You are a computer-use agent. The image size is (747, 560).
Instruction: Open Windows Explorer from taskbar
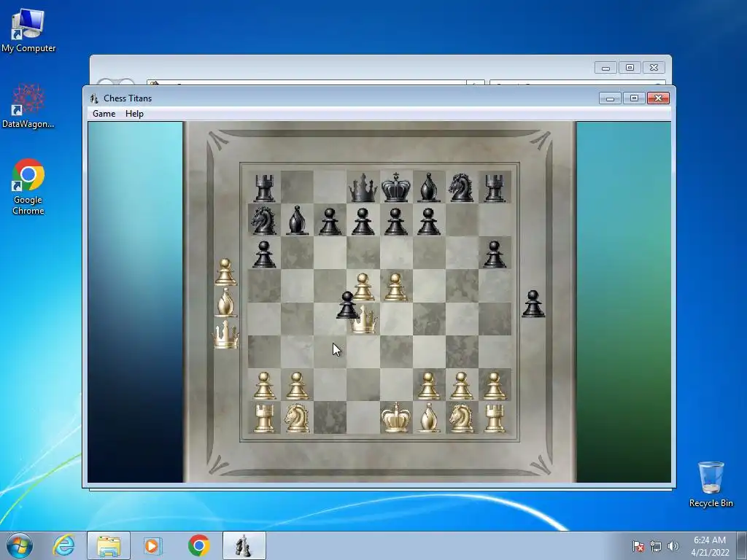[x=109, y=545]
